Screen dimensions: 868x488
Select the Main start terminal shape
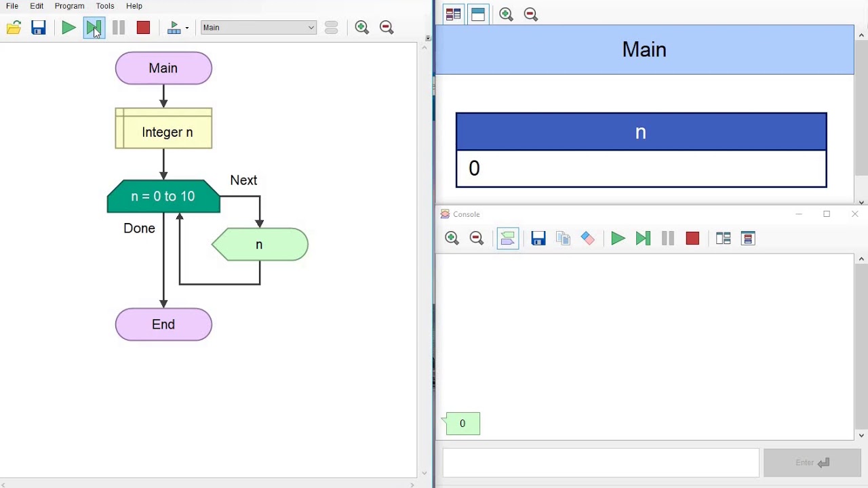(x=163, y=68)
